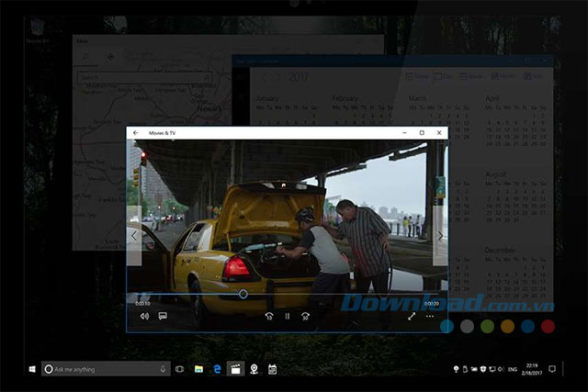Skip back 10 seconds
Viewport: 588px width, 392px height.
[x=269, y=317]
